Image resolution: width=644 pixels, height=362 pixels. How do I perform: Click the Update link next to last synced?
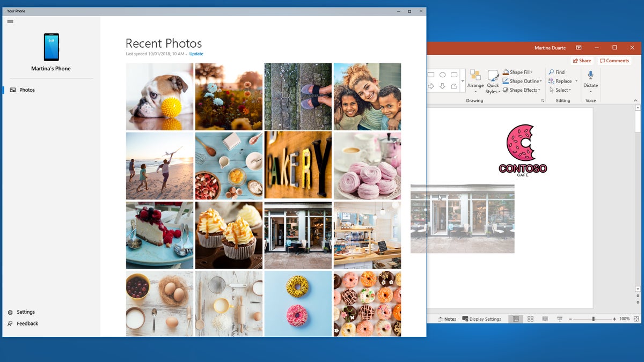click(x=196, y=54)
